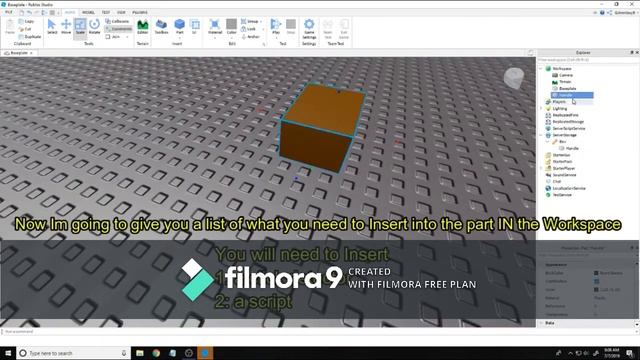Activate the Move tool
The width and height of the screenshot is (640, 360).
(66, 27)
